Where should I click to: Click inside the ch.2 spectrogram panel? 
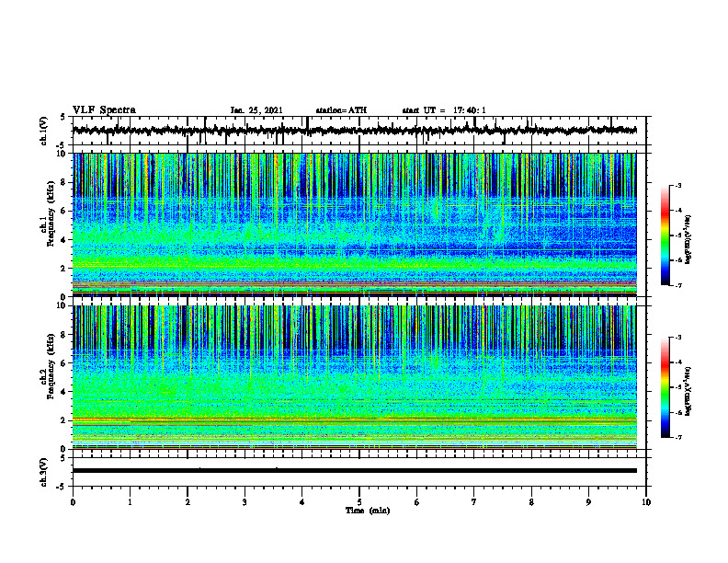pos(354,377)
